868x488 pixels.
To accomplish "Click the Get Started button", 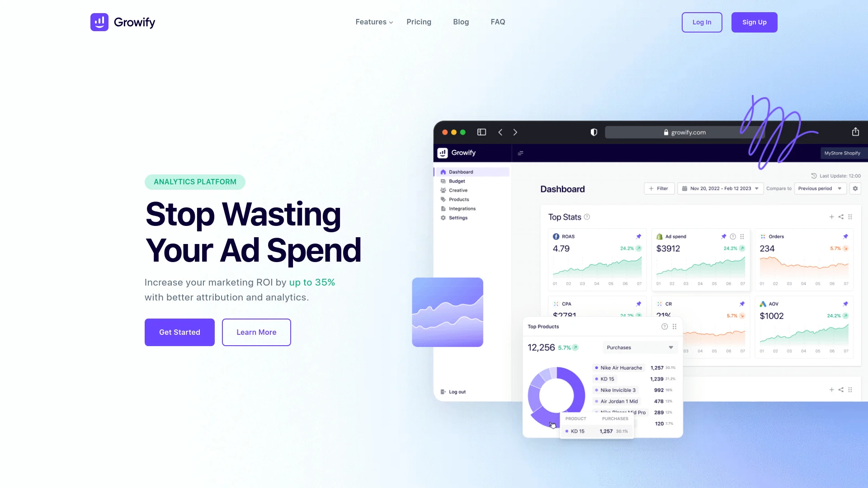I will [179, 332].
